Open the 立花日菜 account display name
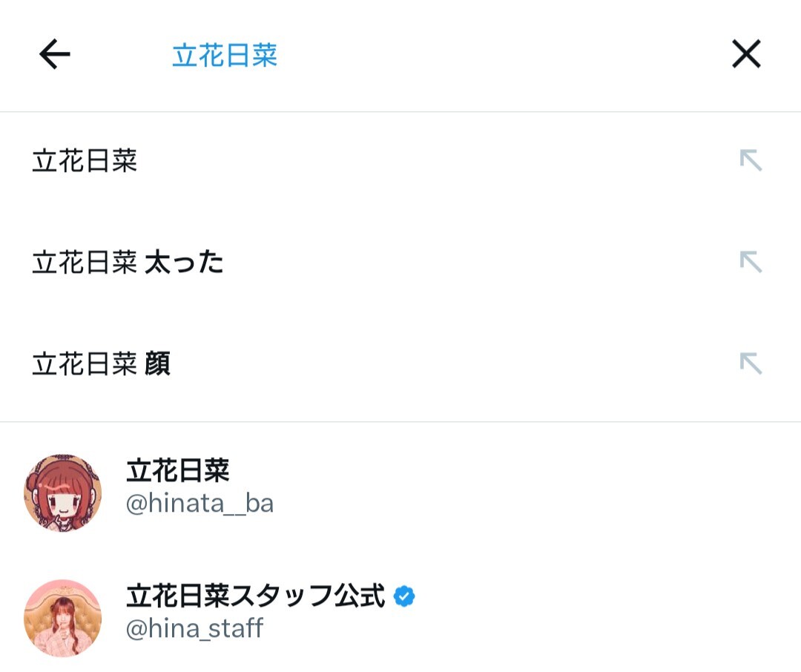Viewport: 801px width, 672px height. (x=178, y=470)
